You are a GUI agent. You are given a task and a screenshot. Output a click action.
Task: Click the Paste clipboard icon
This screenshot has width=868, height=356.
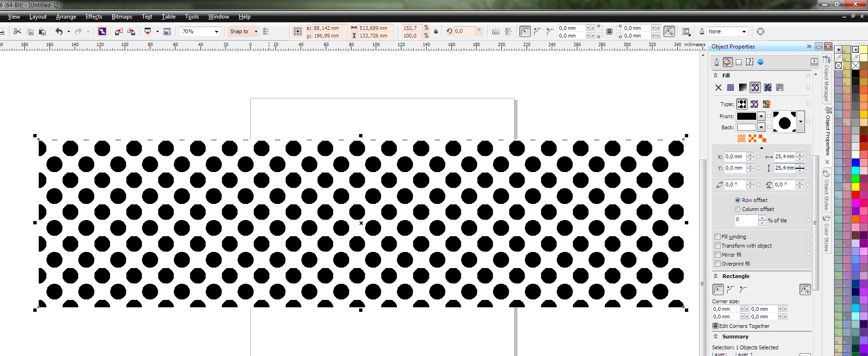[x=42, y=31]
